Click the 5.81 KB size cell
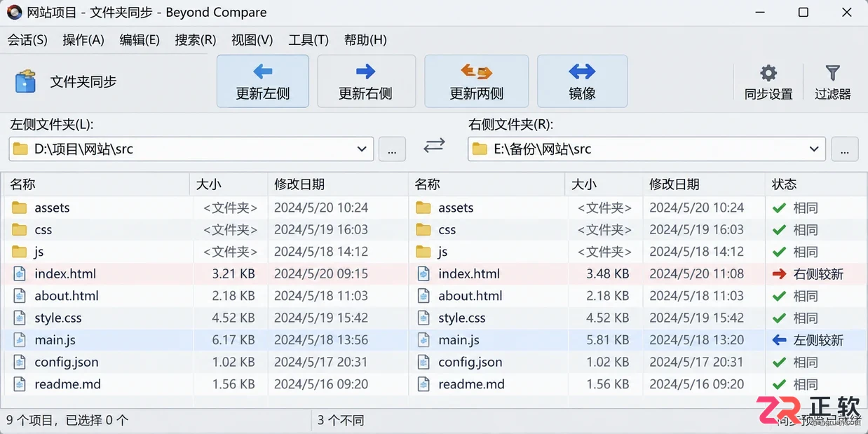Viewport: 868px width, 434px height. click(x=608, y=340)
